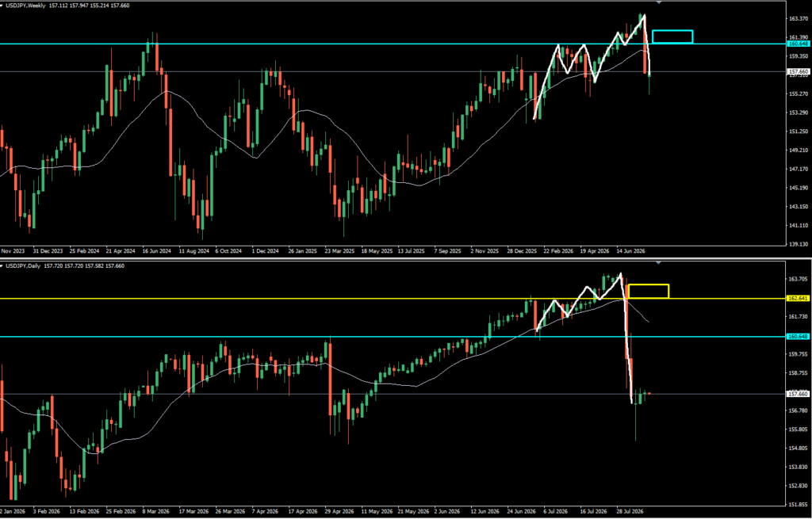812x519 pixels.
Task: Click the 159.755 price axis label
Action: point(798,354)
